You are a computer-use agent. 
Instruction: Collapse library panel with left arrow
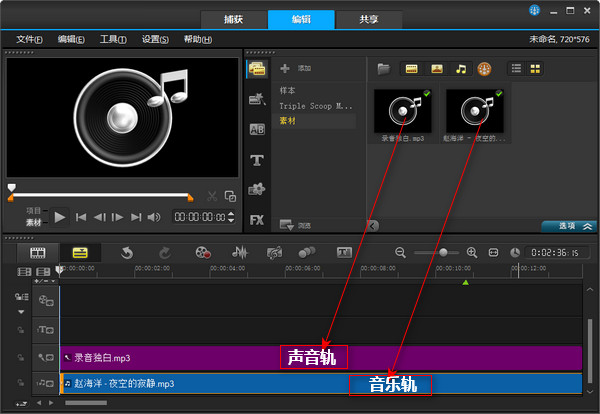click(x=373, y=226)
